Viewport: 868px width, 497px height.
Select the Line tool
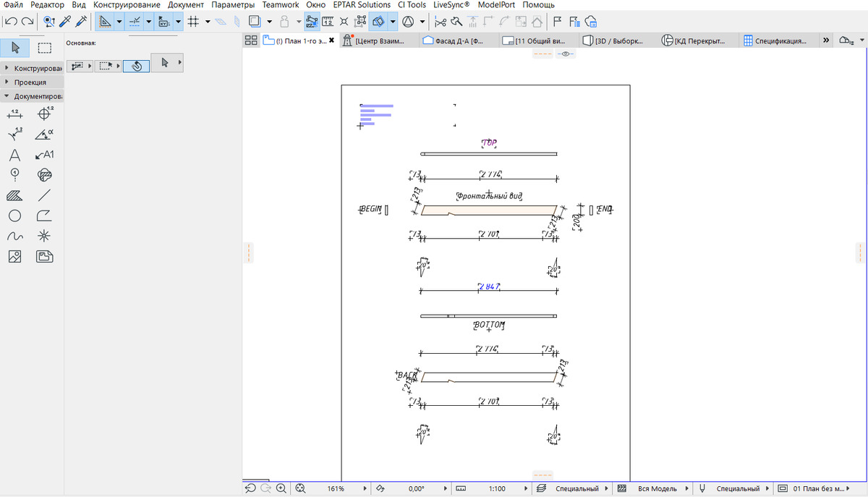coord(45,195)
